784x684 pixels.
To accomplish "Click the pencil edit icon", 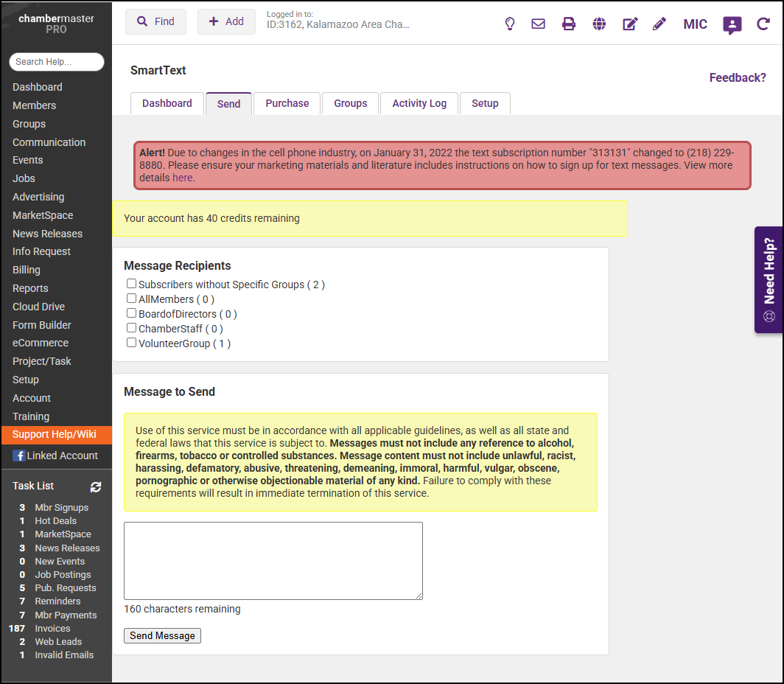I will (x=659, y=24).
